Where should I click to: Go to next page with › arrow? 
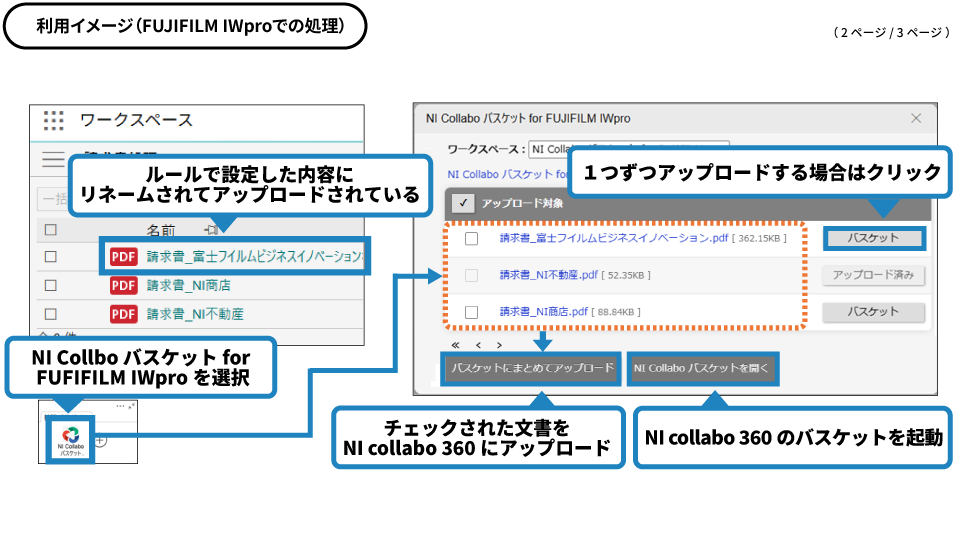(x=500, y=345)
